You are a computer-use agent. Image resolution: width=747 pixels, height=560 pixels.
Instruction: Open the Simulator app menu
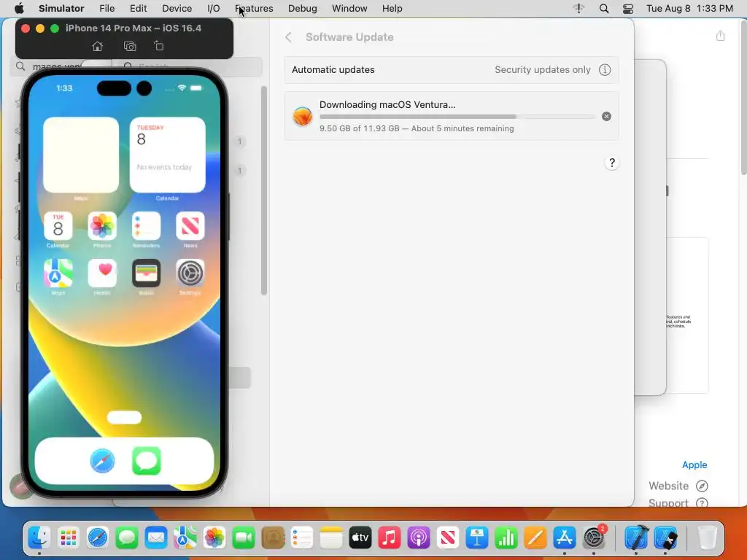point(61,9)
